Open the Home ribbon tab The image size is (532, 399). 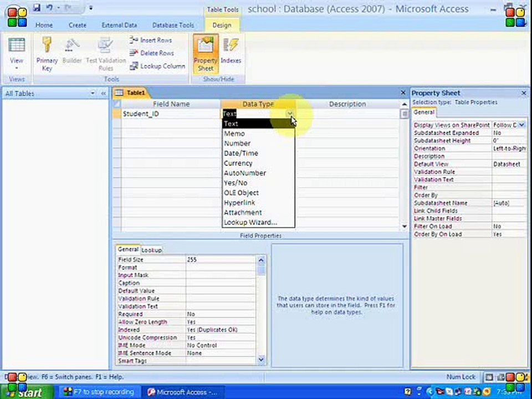click(x=44, y=25)
